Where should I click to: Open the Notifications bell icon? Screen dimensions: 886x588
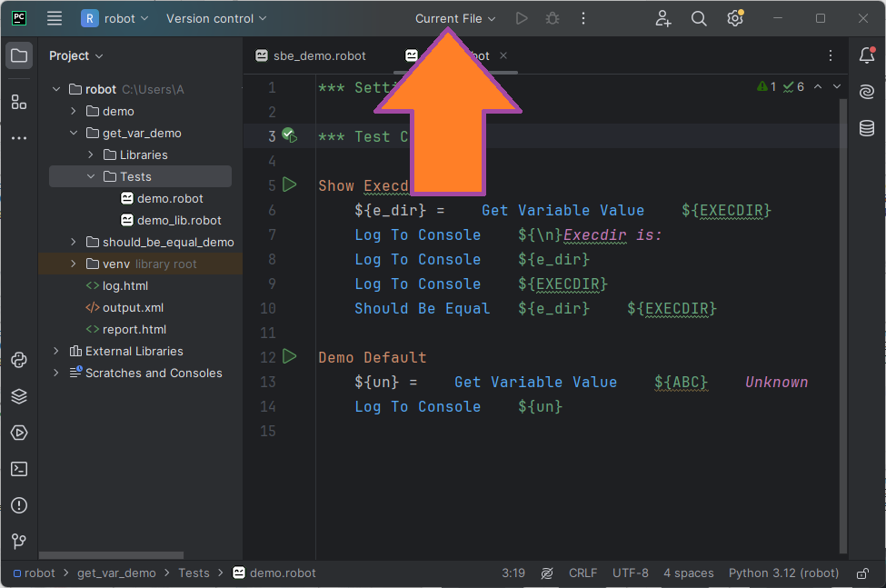867,55
